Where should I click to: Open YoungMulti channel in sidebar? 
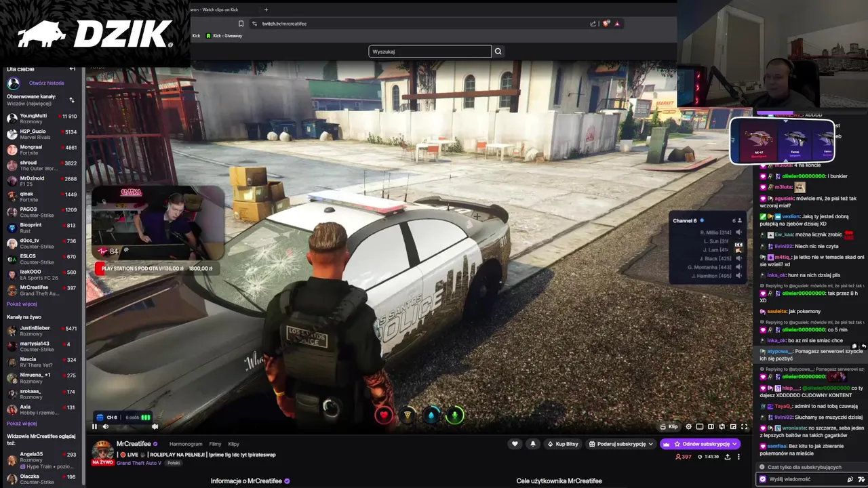[x=41, y=119]
